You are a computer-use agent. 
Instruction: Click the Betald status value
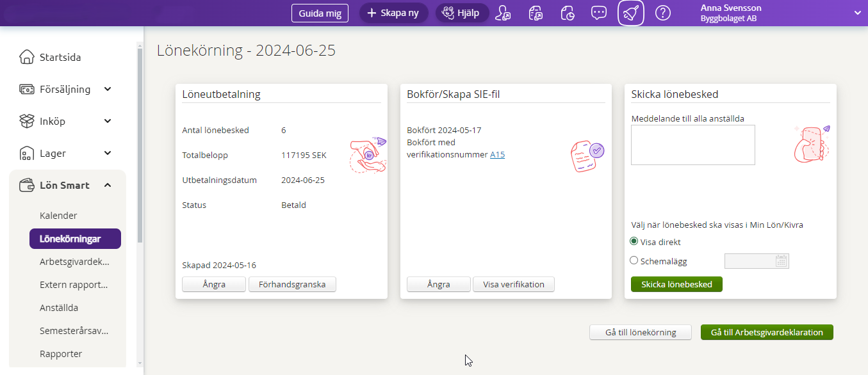coord(293,205)
